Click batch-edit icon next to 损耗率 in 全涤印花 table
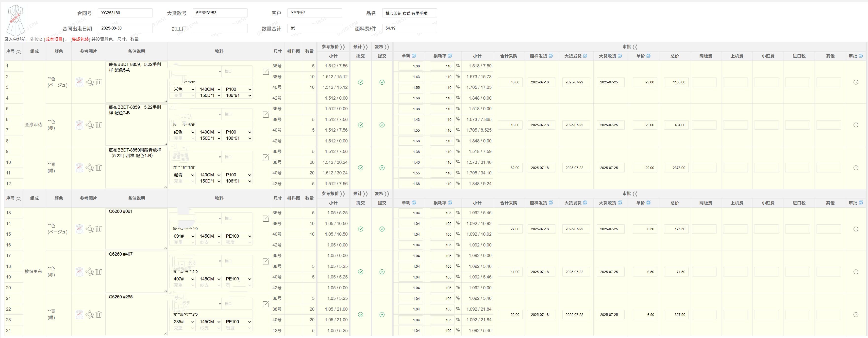Image resolution: width=868 pixels, height=338 pixels. 450,56
